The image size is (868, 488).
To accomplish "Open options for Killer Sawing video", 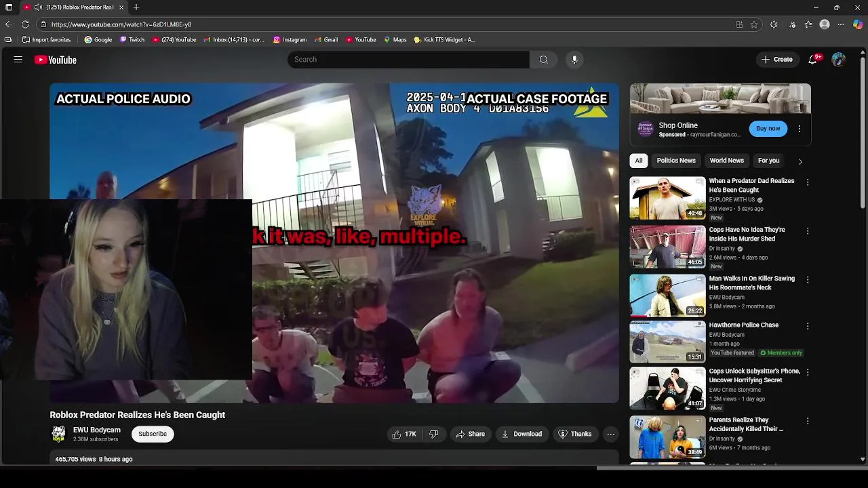I will pos(808,279).
